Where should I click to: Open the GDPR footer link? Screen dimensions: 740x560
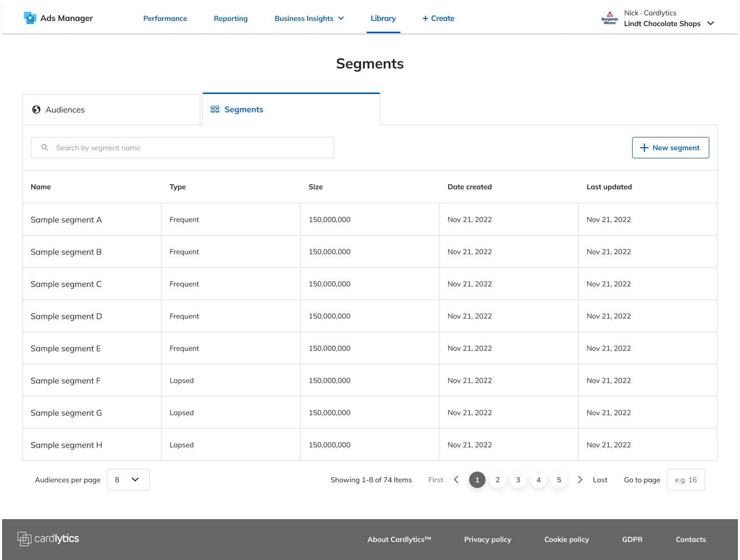coord(632,540)
